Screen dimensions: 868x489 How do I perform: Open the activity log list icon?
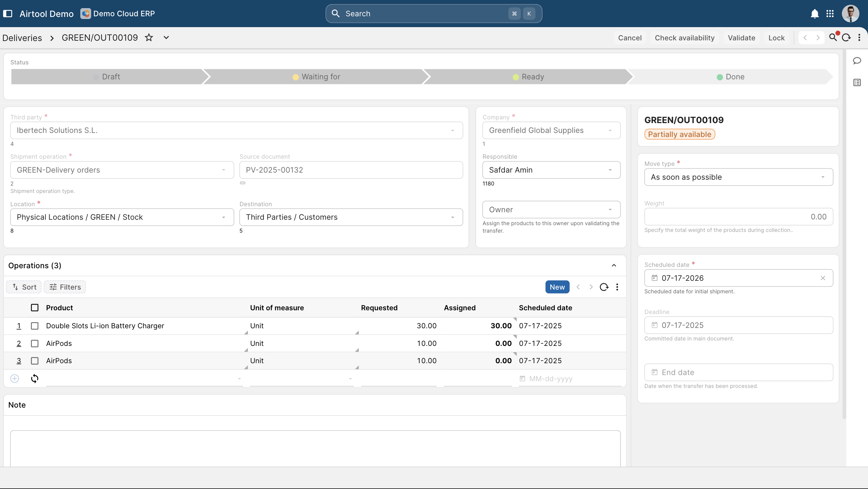[x=857, y=82]
